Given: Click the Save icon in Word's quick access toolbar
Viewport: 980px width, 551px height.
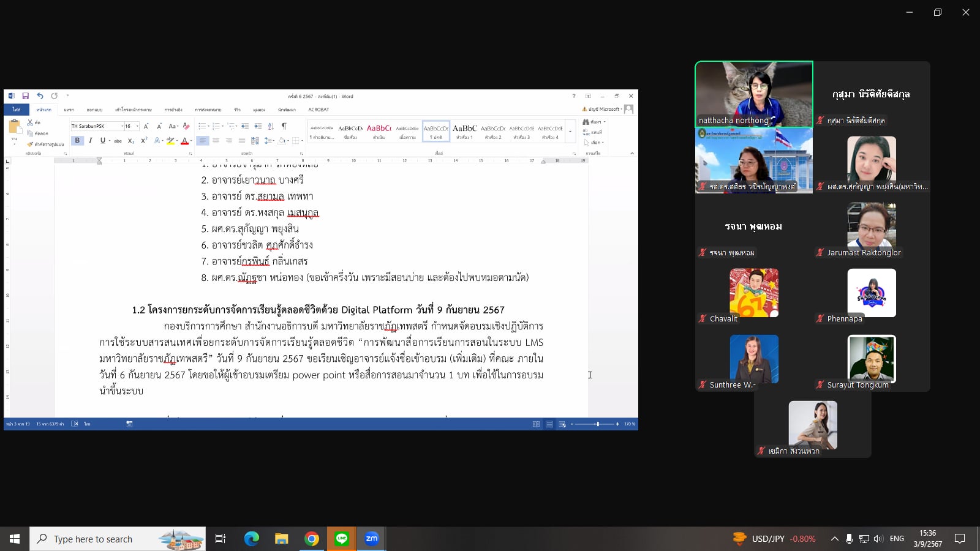Looking at the screenshot, I should pos(26,96).
